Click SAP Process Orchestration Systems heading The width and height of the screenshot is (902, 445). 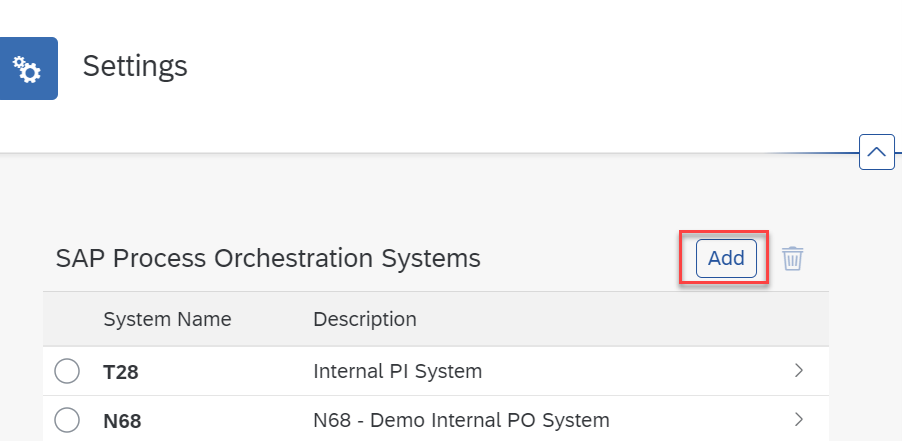click(x=268, y=259)
